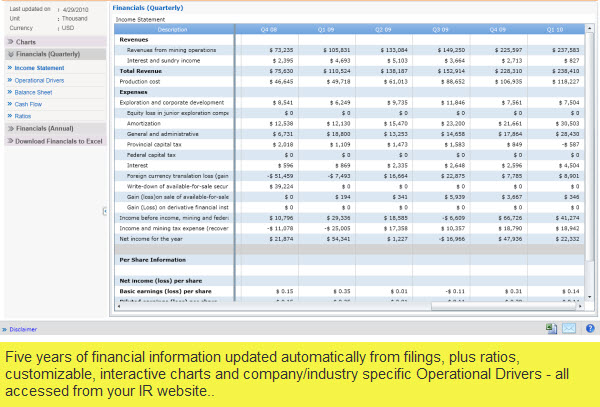Open the Ratios link
Image resolution: width=600 pixels, height=407 pixels.
(23, 116)
